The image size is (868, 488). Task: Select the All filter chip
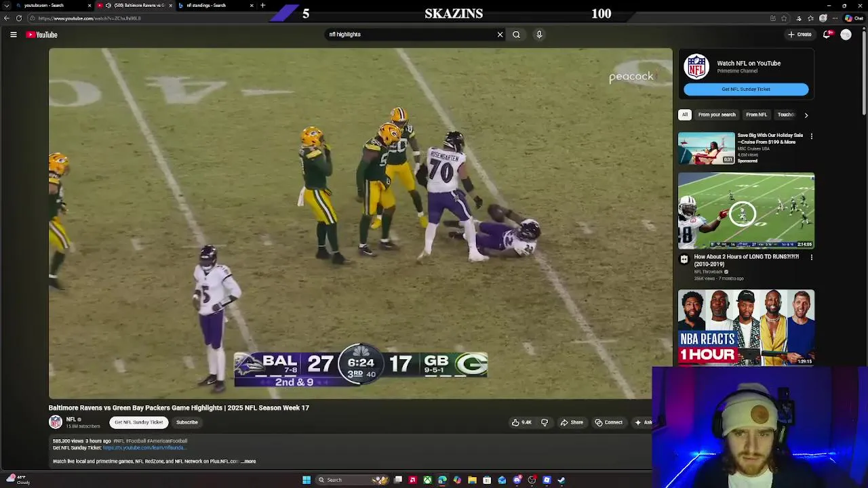[x=685, y=115]
